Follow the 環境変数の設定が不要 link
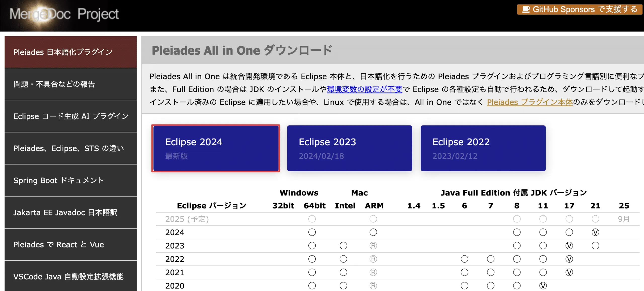The width and height of the screenshot is (644, 291). point(365,89)
